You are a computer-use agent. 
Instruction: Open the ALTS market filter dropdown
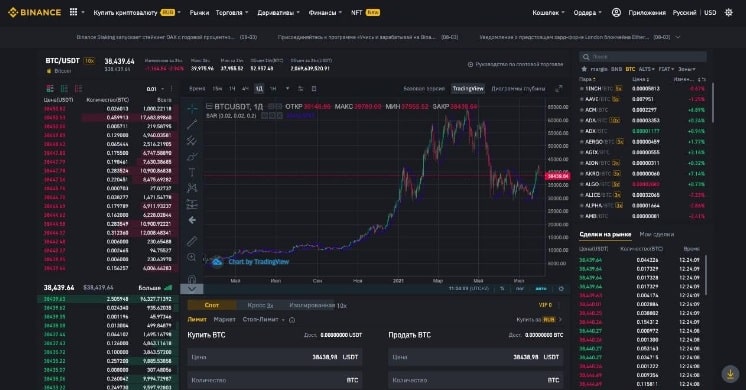click(x=646, y=69)
